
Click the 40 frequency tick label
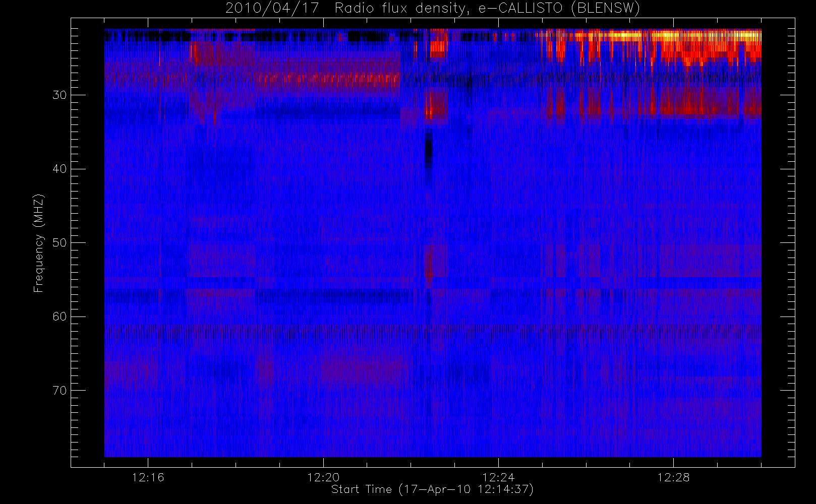click(x=60, y=169)
